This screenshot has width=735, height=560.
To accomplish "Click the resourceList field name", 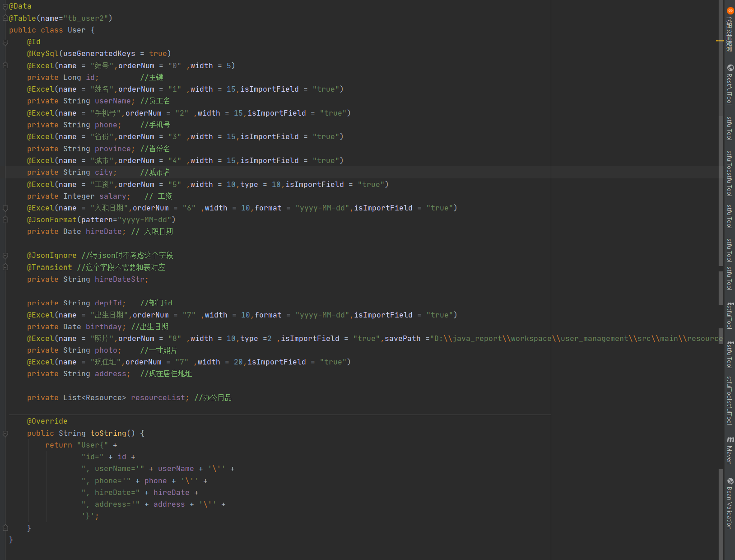I will (x=158, y=398).
